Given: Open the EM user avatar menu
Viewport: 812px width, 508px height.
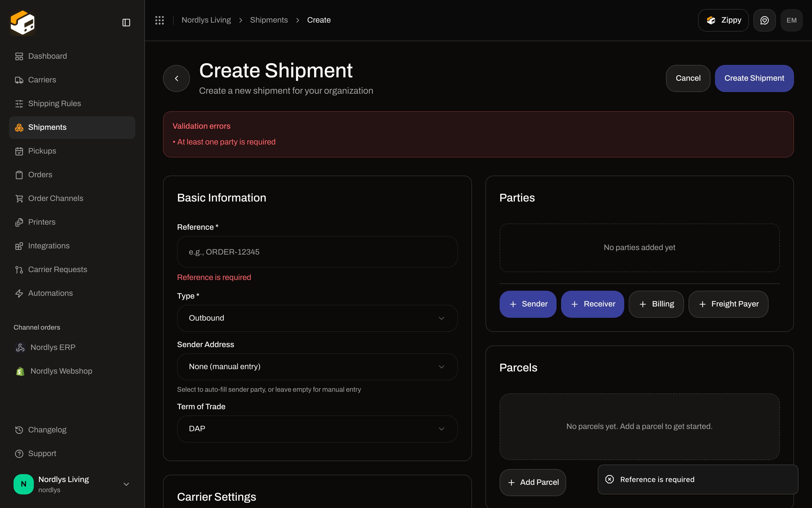Looking at the screenshot, I should (791, 20).
